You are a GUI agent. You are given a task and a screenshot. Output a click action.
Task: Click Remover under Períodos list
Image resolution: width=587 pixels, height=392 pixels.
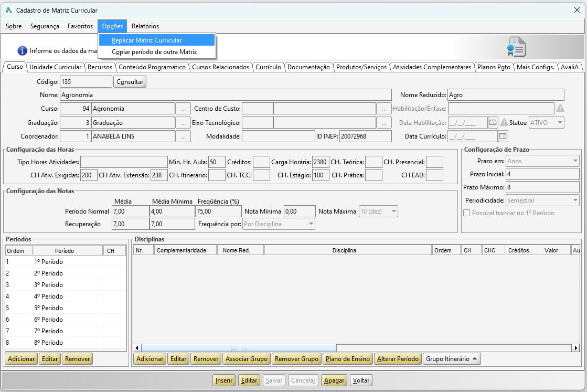(78, 359)
